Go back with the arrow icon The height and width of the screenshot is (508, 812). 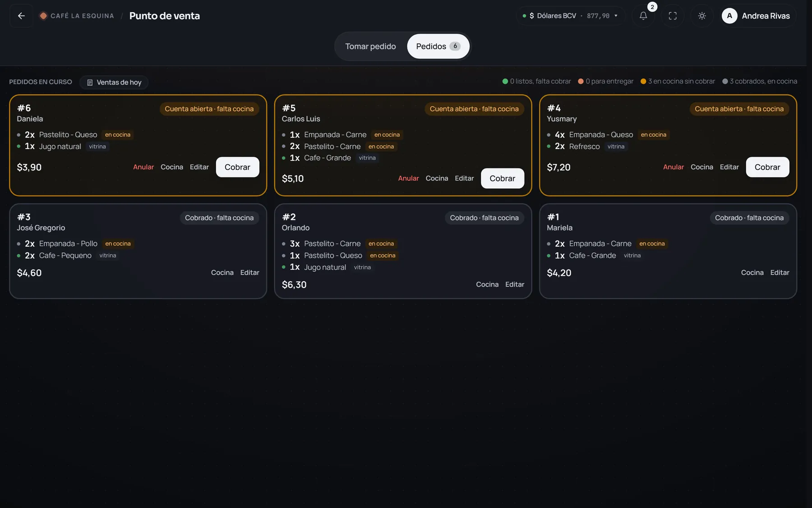point(21,16)
